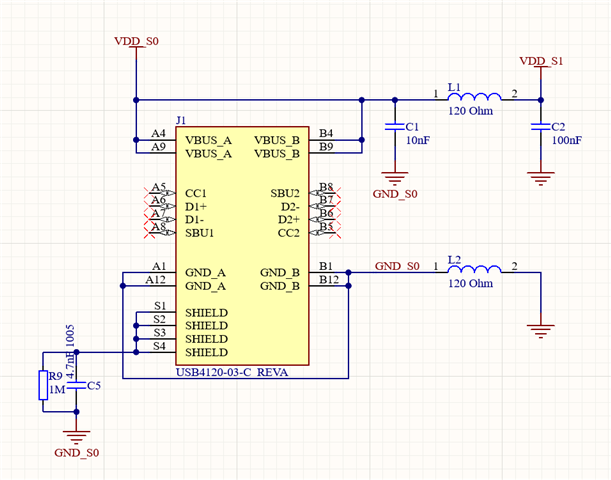The width and height of the screenshot is (611, 480).
Task: Click the ground symbol below capacitor C2
Action: [540, 178]
